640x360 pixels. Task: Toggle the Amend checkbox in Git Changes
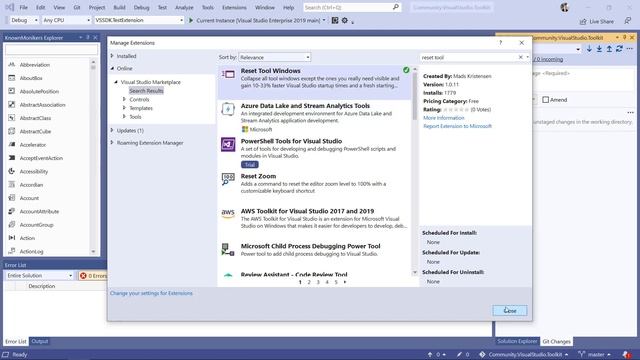tap(545, 100)
